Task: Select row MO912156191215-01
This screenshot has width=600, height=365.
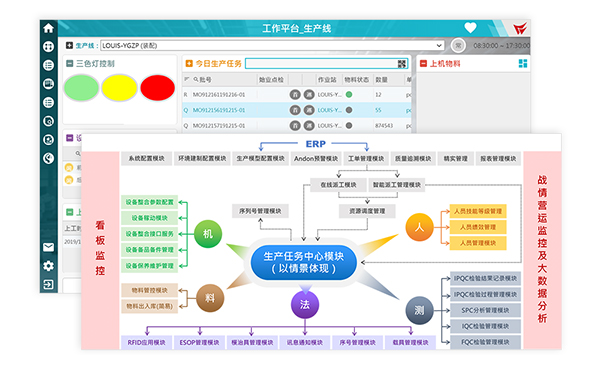Action: pyautogui.click(x=297, y=110)
